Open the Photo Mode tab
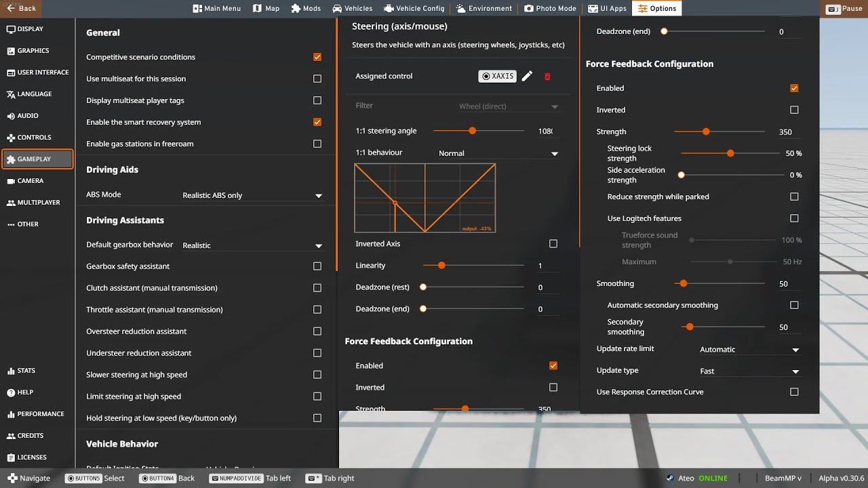Viewport: 868px width, 488px height. 550,8
